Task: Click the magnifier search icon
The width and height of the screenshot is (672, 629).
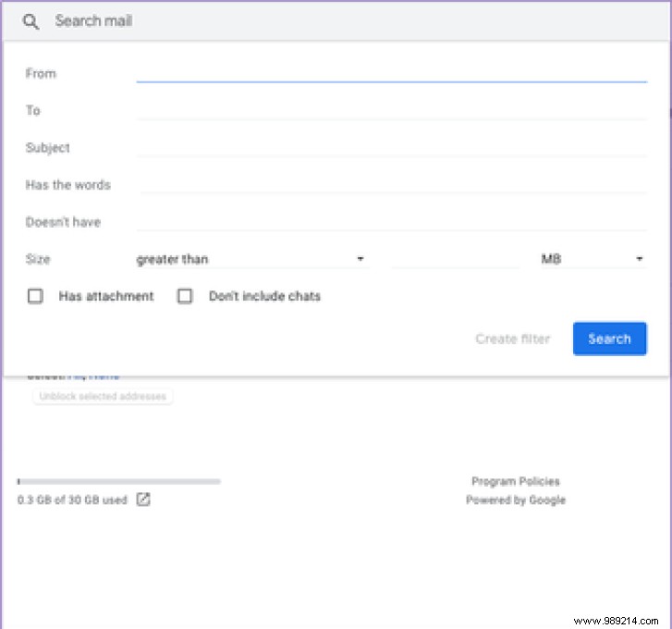Action: click(x=31, y=21)
